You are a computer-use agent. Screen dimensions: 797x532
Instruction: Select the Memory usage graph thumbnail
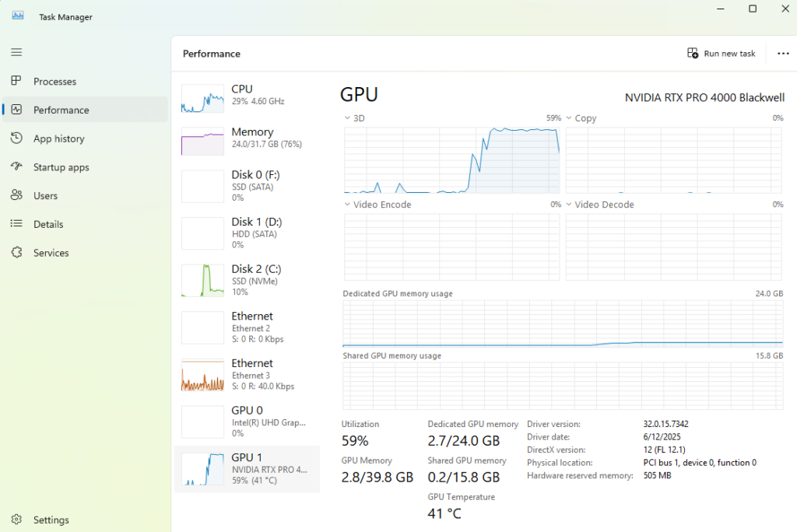coord(202,142)
